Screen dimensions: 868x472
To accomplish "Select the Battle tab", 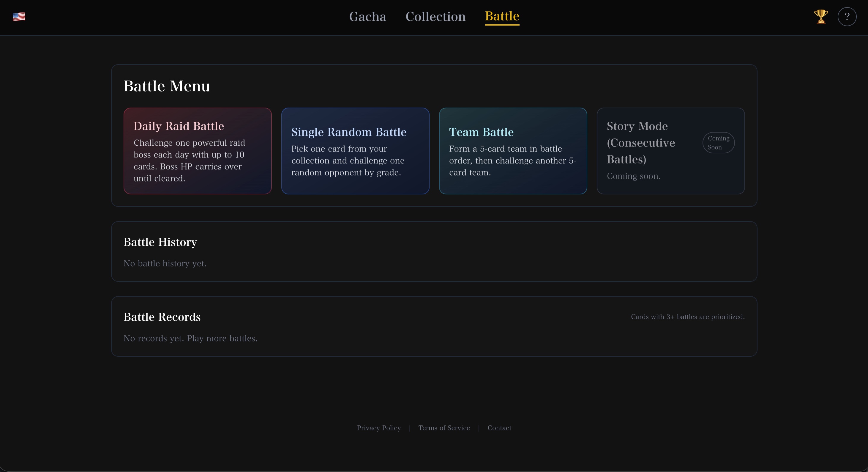I will click(x=502, y=16).
